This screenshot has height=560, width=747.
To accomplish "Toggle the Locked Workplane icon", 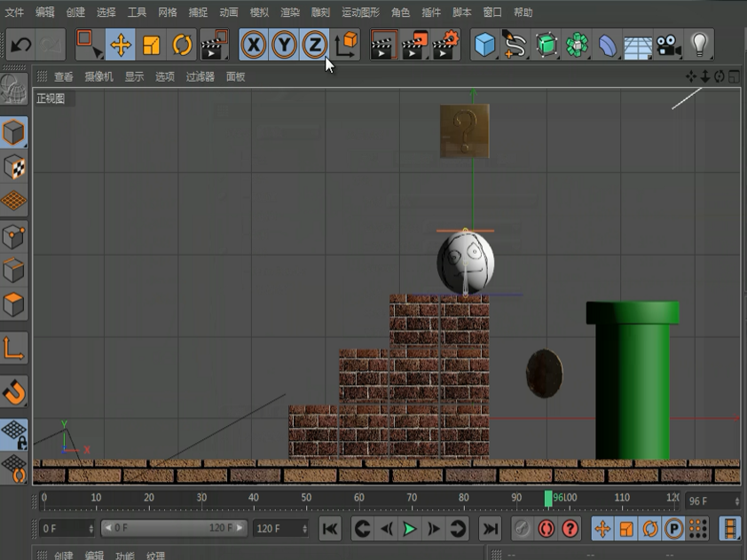I will coord(14,435).
